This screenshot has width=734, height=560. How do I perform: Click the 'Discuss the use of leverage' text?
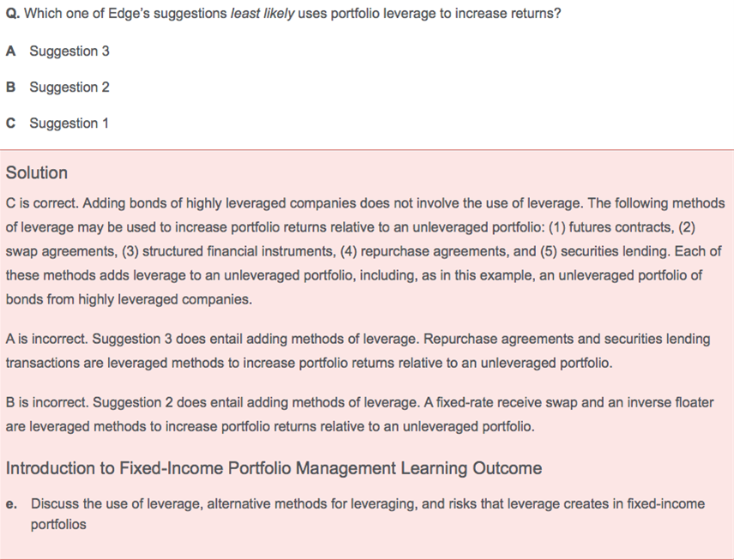[117, 503]
